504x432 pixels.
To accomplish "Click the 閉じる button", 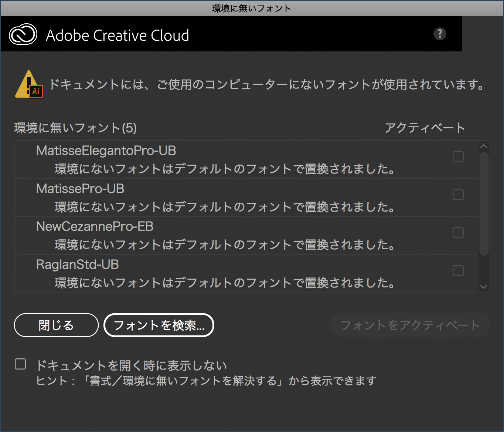I will (x=56, y=325).
